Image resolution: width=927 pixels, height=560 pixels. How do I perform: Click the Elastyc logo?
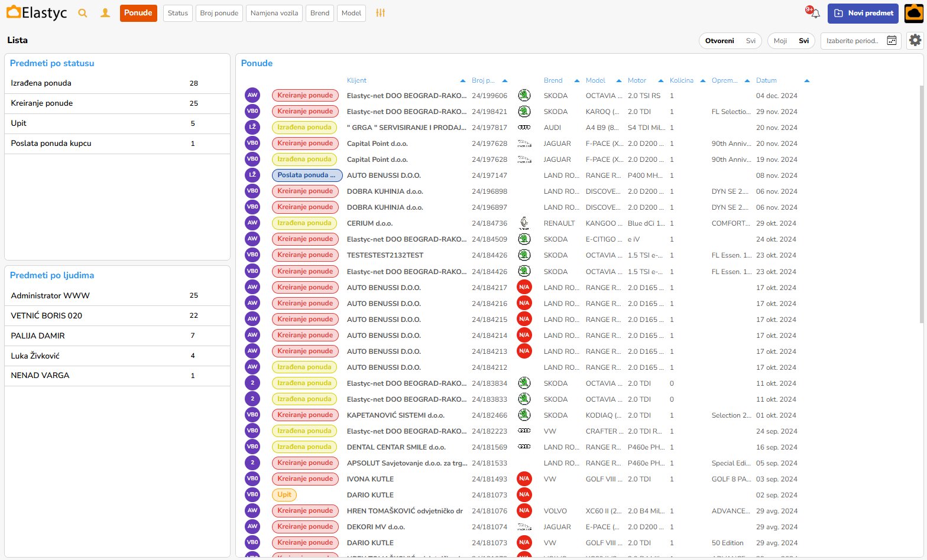click(x=37, y=13)
